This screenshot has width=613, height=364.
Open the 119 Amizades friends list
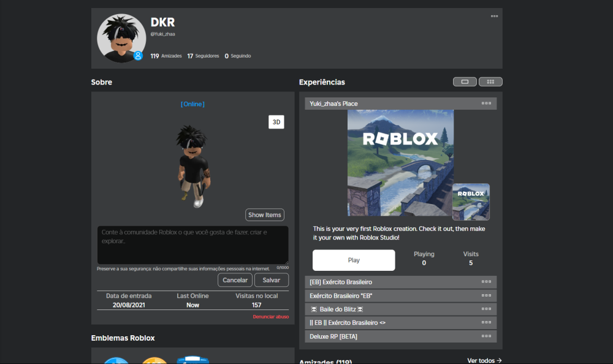[x=166, y=56]
